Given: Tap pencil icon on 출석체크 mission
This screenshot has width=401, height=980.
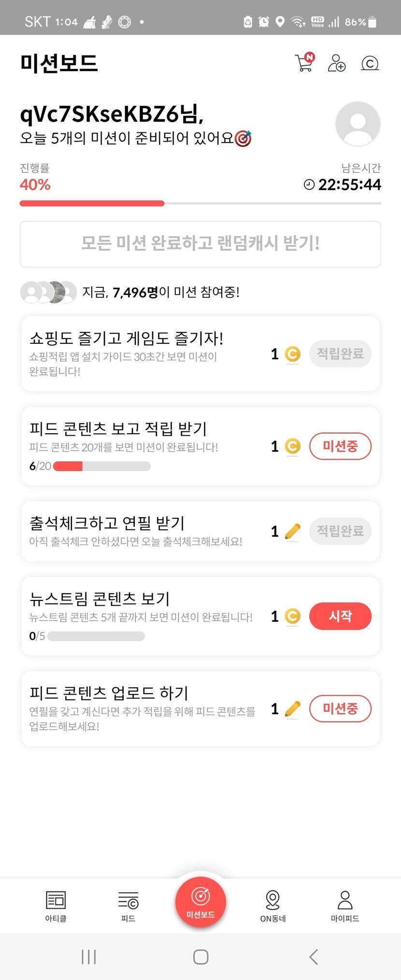Looking at the screenshot, I should tap(292, 531).
